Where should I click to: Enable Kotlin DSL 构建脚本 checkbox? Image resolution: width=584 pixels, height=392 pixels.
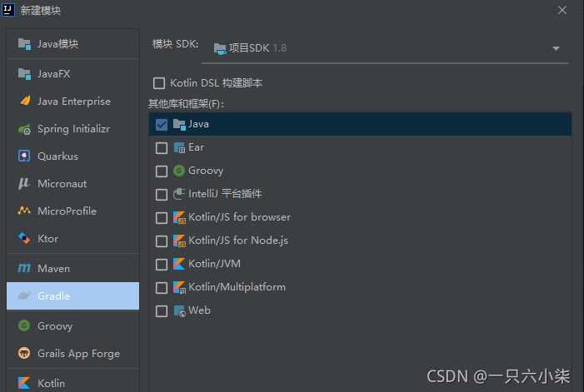159,83
